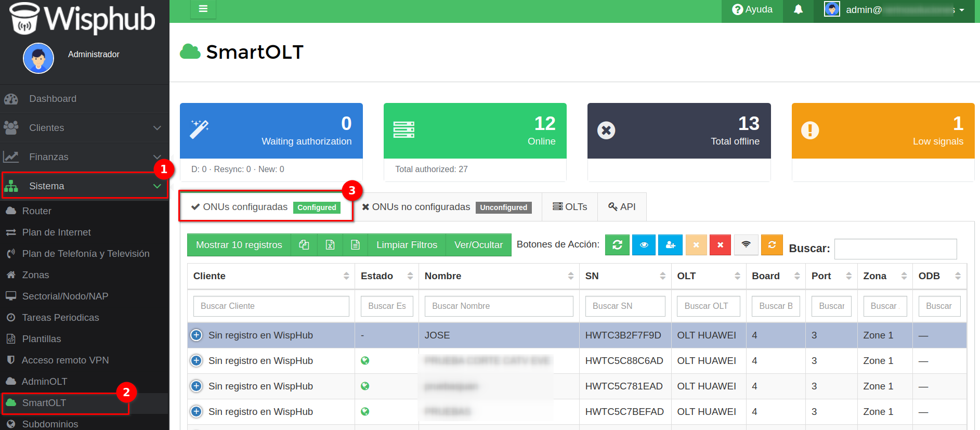Focus the Buscar SN filter field

625,306
